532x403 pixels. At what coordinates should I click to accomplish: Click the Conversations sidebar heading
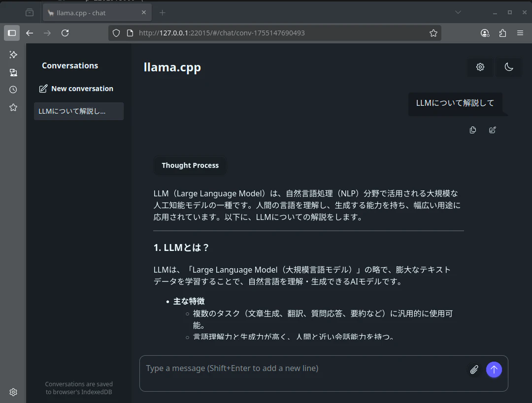70,65
